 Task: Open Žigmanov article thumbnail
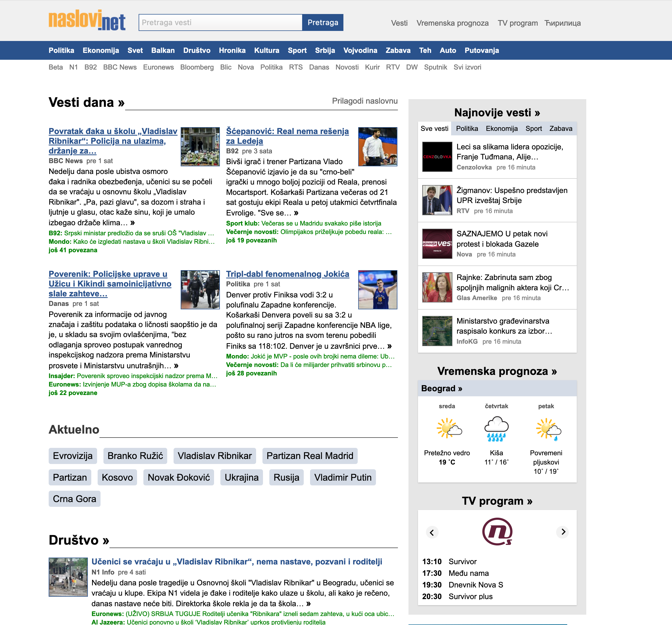click(x=437, y=200)
